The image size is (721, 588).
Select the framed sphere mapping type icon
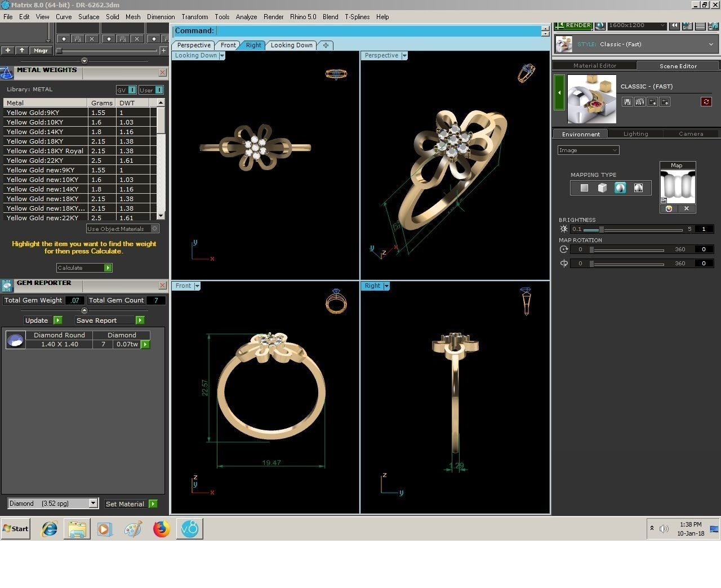click(x=638, y=188)
